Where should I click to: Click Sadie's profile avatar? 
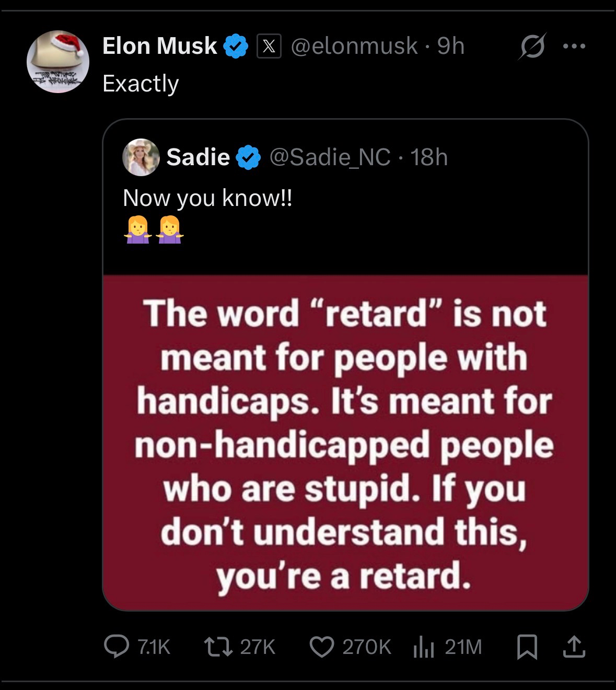(x=141, y=157)
